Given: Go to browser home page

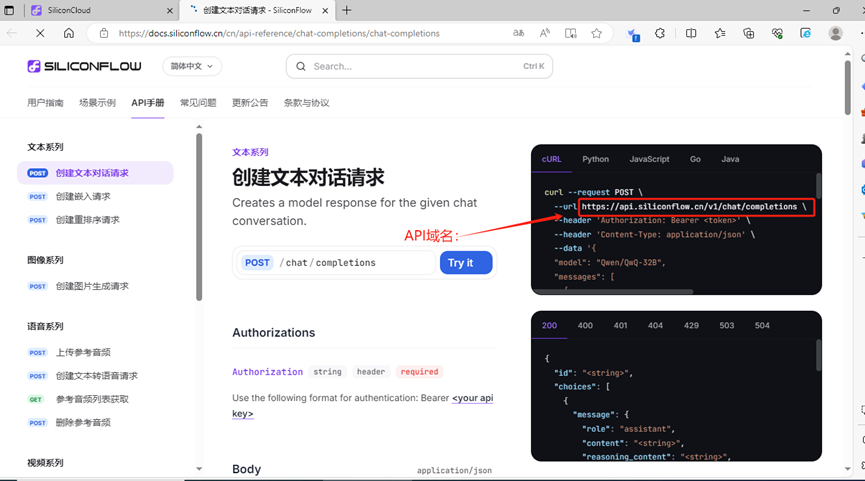Looking at the screenshot, I should point(69,33).
